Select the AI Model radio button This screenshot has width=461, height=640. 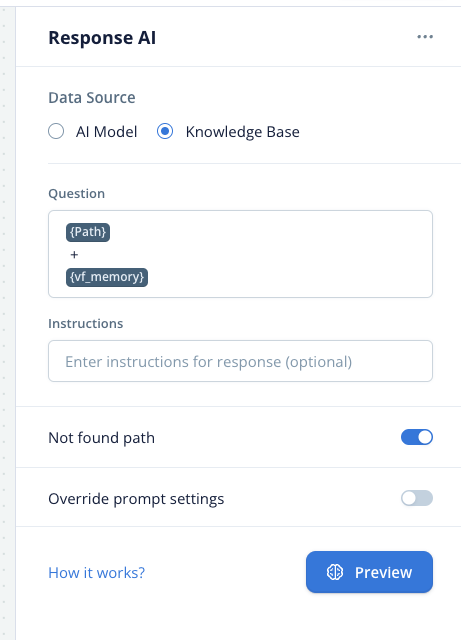pyautogui.click(x=56, y=131)
